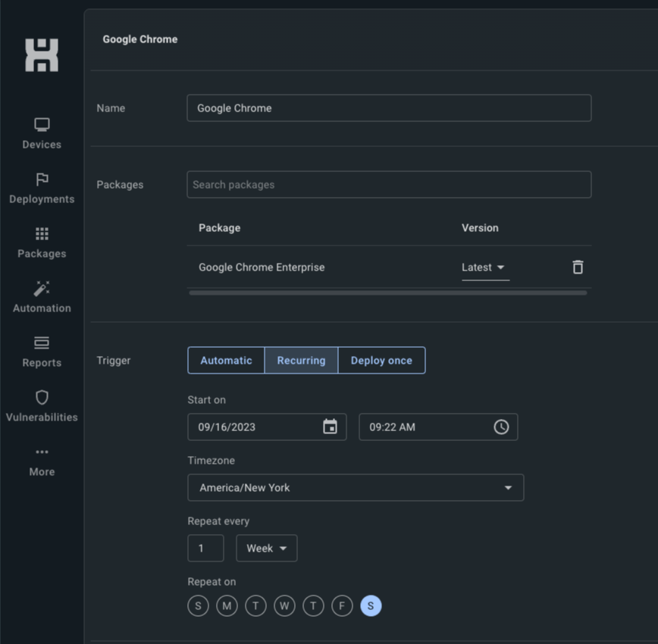Open the clock time picker
The height and width of the screenshot is (644, 658).
(502, 427)
